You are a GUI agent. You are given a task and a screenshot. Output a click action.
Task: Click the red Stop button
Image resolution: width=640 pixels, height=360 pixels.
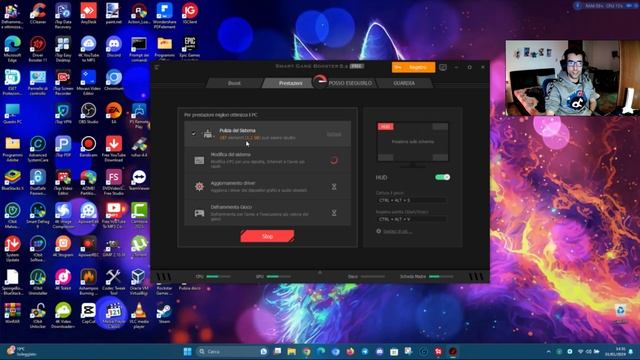[267, 236]
